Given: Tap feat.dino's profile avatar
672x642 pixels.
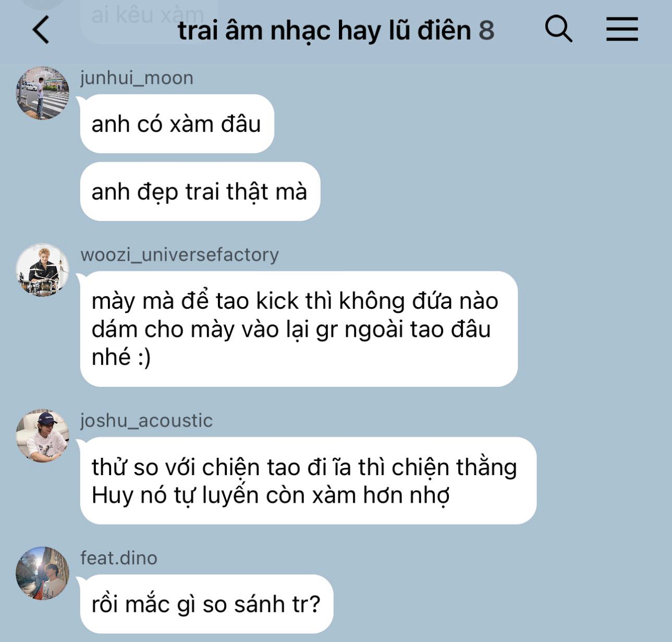Looking at the screenshot, I should tap(42, 573).
